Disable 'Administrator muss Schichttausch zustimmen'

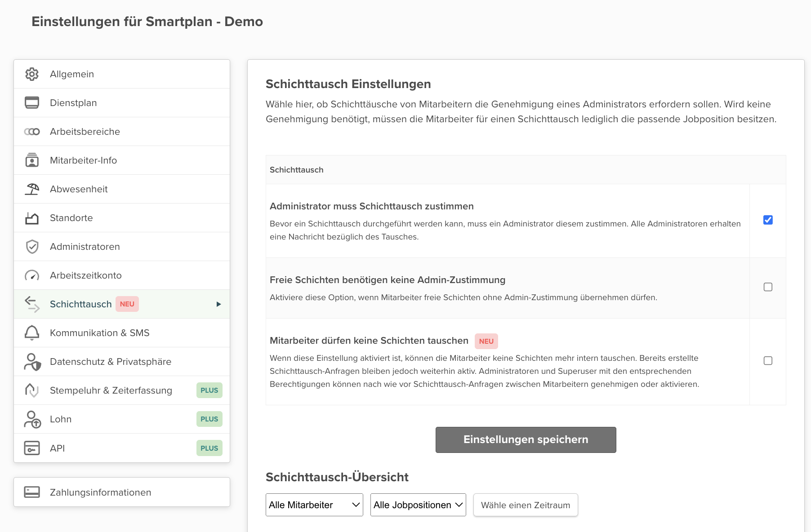point(768,220)
